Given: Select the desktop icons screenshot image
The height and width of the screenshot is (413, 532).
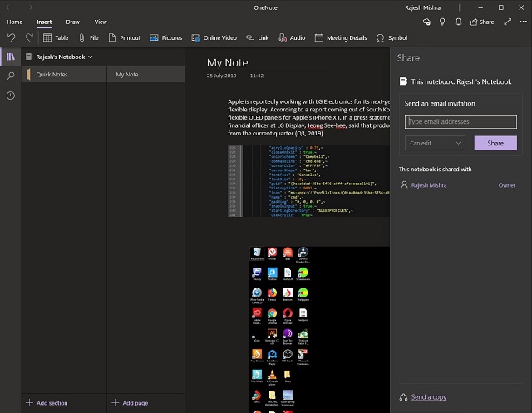Looking at the screenshot, I should [x=319, y=330].
